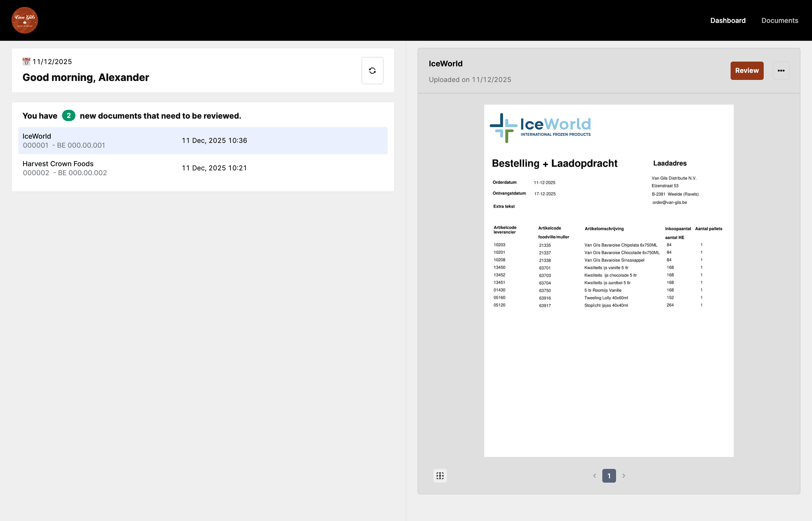The width and height of the screenshot is (812, 521).
Task: Click the green badge showing 2
Action: [x=68, y=116]
